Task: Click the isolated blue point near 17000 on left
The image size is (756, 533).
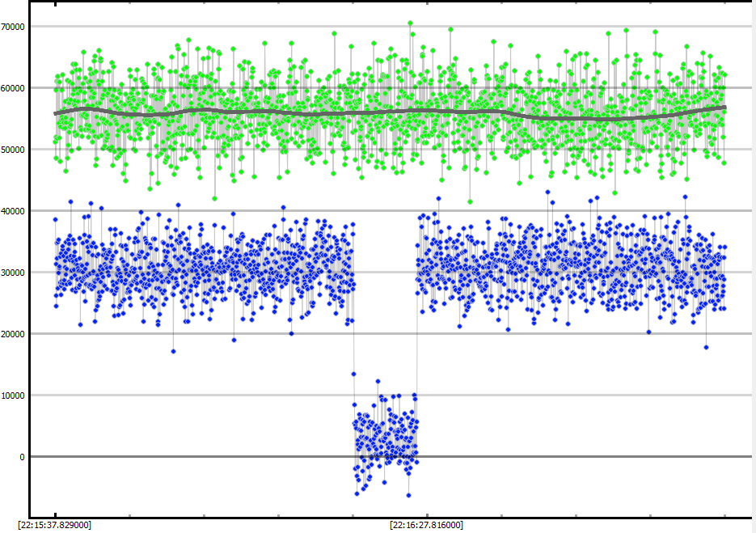Action: (173, 351)
